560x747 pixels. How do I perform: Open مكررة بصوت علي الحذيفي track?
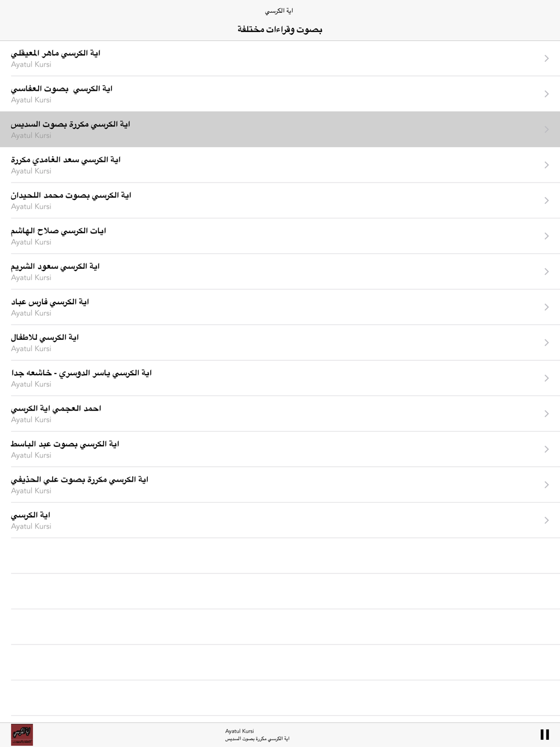(x=280, y=485)
